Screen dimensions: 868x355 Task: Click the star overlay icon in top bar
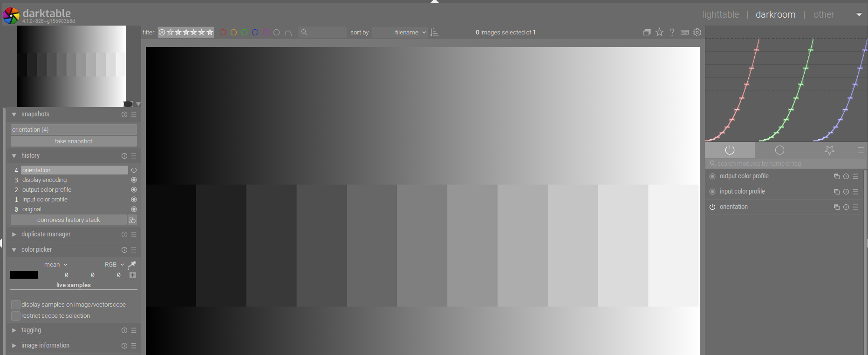tap(659, 32)
